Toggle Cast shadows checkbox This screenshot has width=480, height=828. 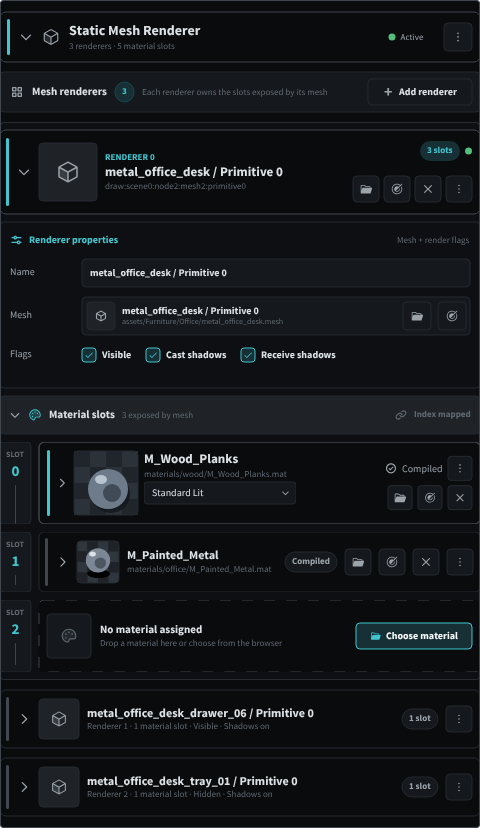coord(153,355)
